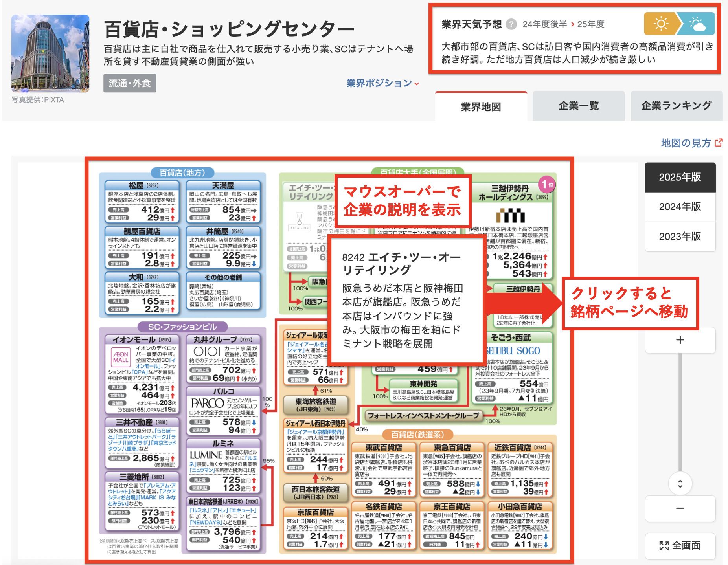Open the 東急百貨店 card

[x=452, y=470]
